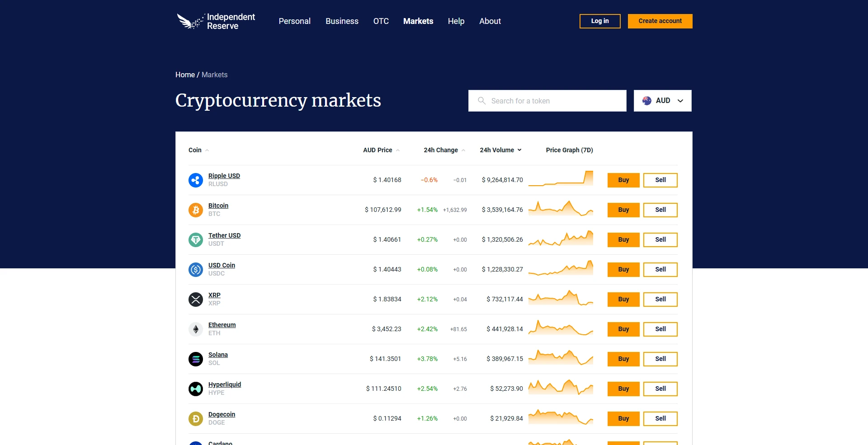
Task: Sort table by 24h Change column
Action: [x=444, y=150]
